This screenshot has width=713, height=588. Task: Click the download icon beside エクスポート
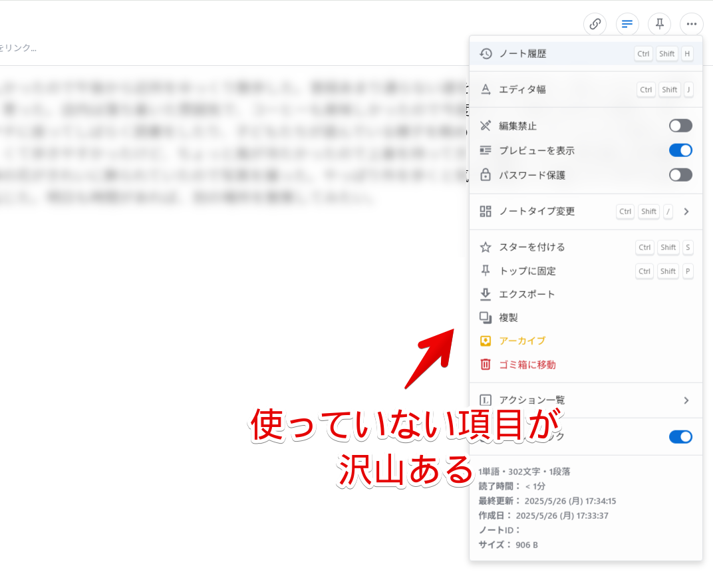[486, 294]
